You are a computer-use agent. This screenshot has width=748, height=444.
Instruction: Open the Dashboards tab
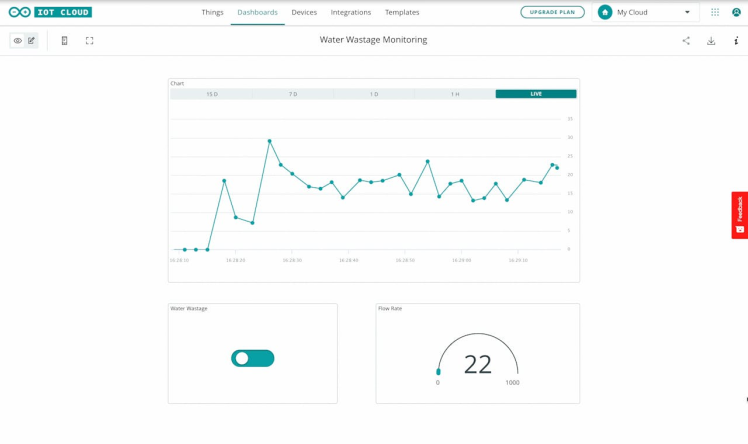258,12
